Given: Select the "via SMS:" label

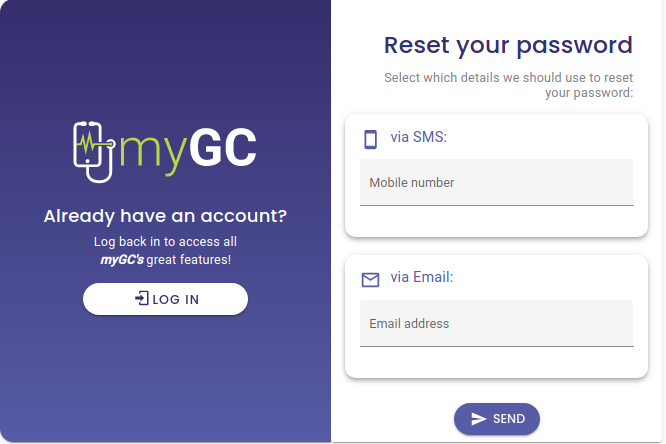Looking at the screenshot, I should (418, 138).
